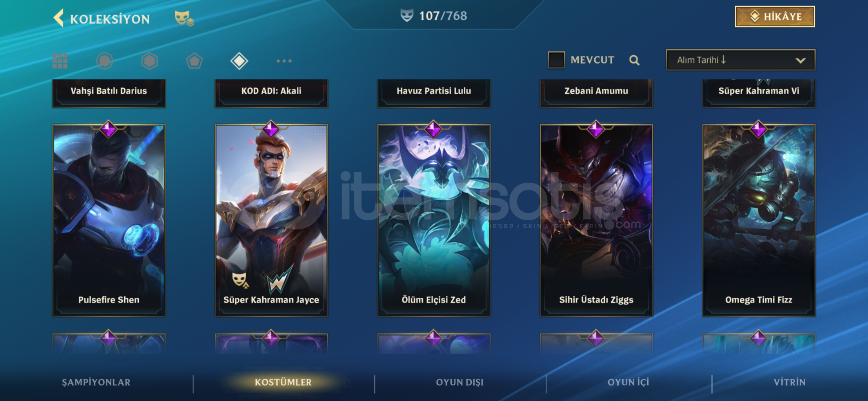Open the Ölüm Elçisi Zed skin card
The image size is (868, 401).
coord(434,220)
